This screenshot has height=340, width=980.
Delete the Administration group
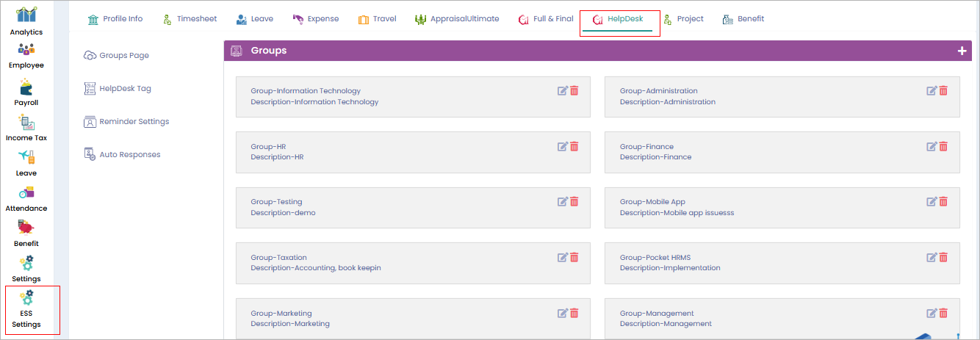943,90
